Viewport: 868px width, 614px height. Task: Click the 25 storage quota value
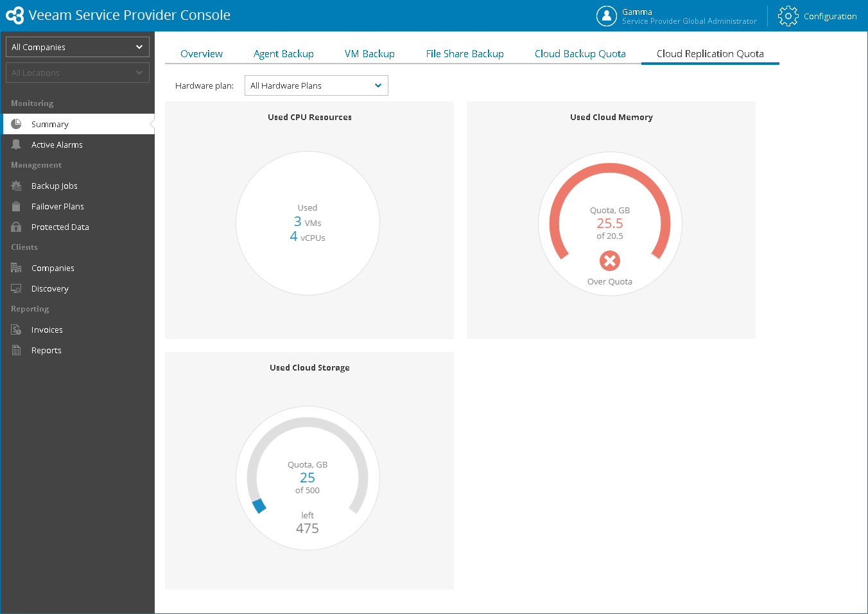[308, 478]
